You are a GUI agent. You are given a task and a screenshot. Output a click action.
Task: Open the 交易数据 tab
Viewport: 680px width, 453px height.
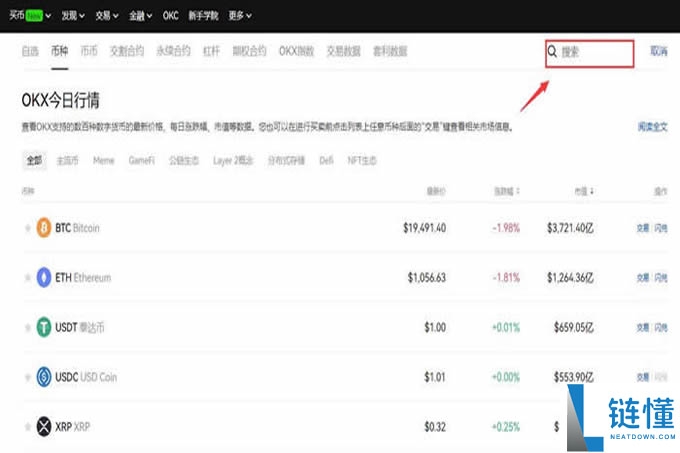(x=343, y=51)
